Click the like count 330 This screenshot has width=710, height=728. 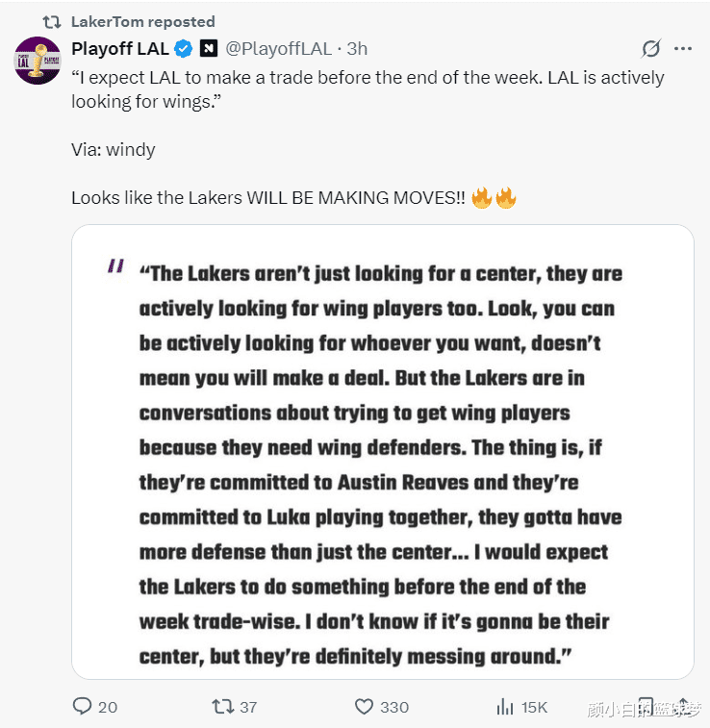coord(394,707)
